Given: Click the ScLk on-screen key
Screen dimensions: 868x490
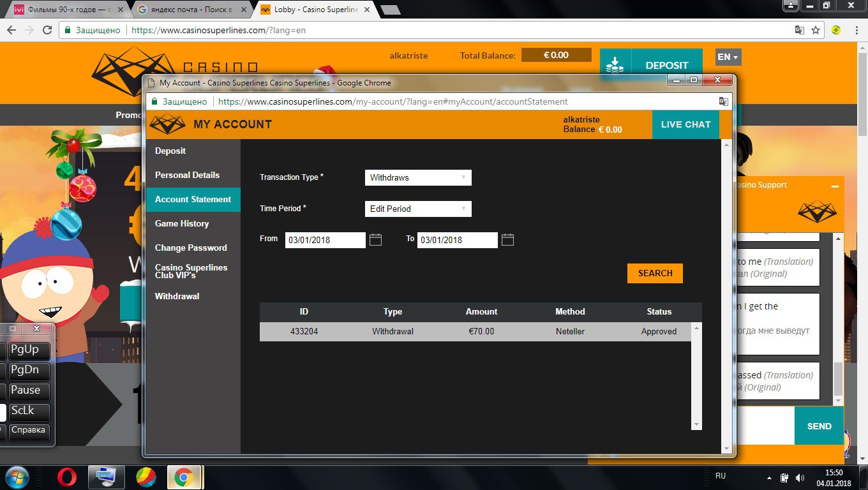Looking at the screenshot, I should point(29,412).
